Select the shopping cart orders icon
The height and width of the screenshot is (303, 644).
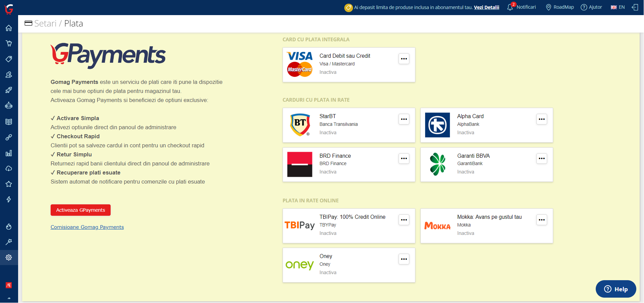click(x=9, y=43)
